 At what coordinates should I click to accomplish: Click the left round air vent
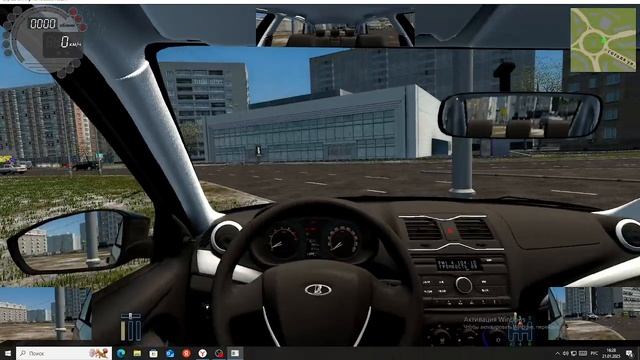pyautogui.click(x=226, y=236)
